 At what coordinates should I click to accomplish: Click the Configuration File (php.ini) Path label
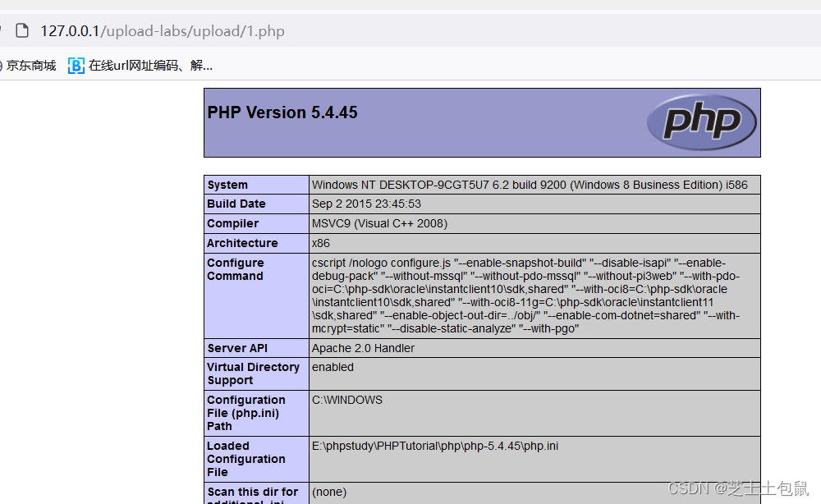coord(246,413)
